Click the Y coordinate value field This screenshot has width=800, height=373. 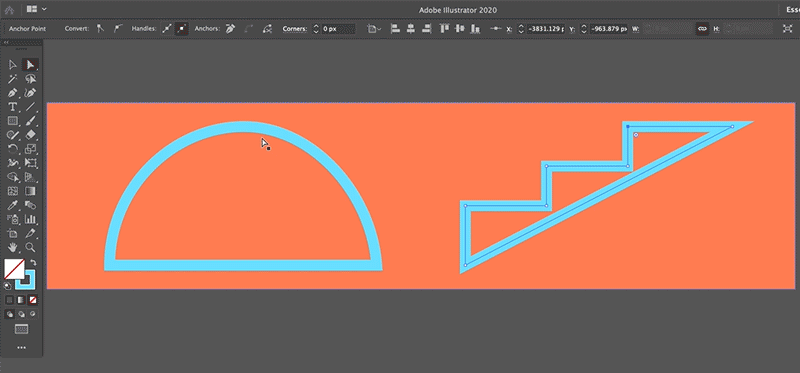tap(609, 29)
